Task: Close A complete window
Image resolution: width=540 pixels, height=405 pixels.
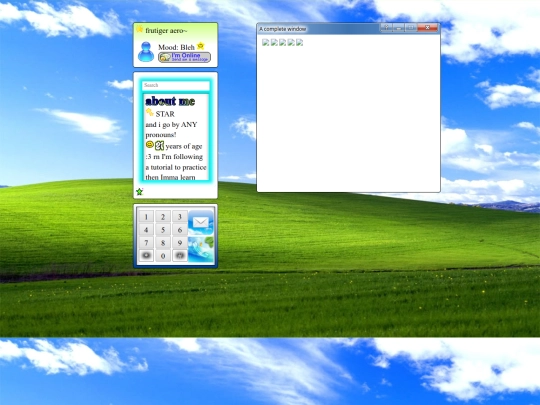Action: (x=427, y=28)
